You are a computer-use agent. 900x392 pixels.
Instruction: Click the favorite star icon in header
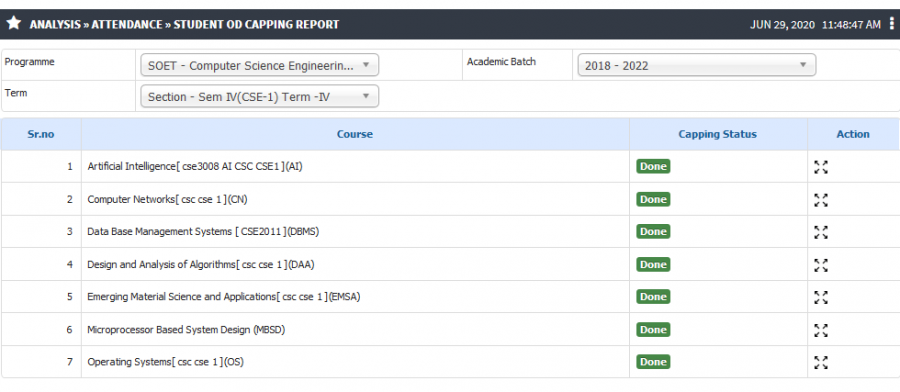[x=14, y=24]
